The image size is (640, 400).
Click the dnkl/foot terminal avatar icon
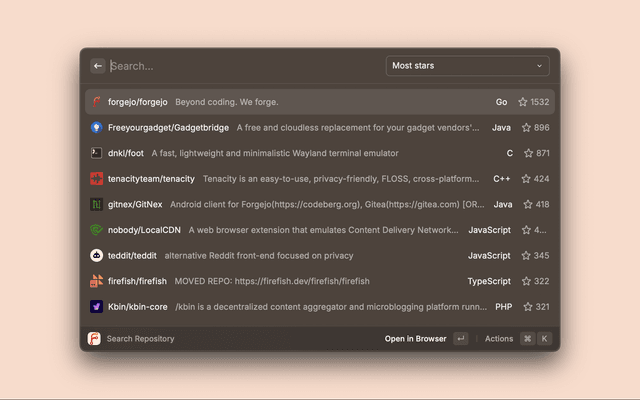click(x=97, y=153)
